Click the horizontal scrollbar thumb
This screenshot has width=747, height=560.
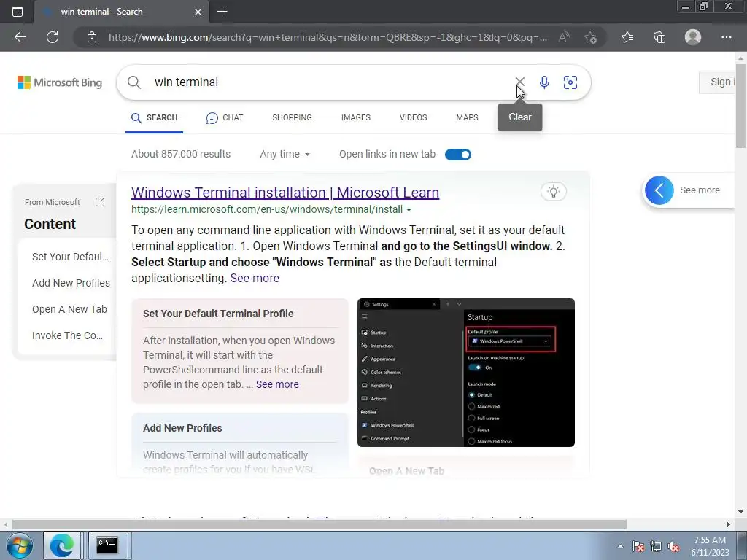320,524
